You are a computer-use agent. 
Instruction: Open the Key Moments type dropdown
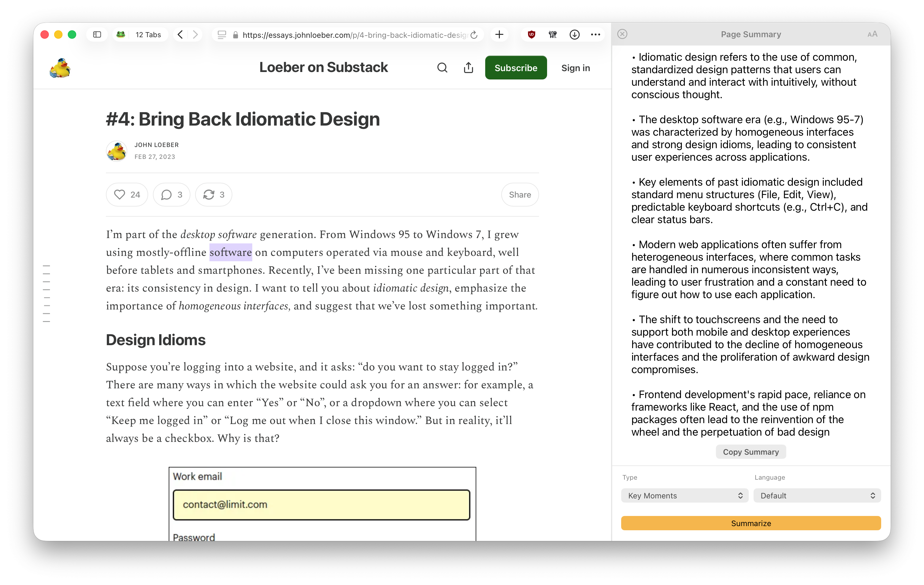click(685, 495)
